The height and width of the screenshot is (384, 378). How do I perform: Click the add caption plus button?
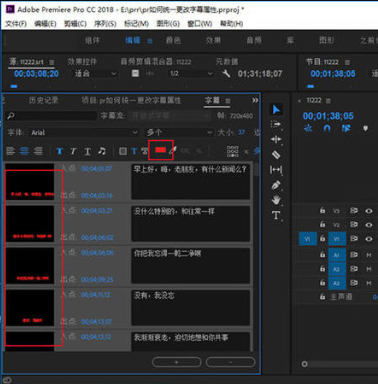coord(177,362)
